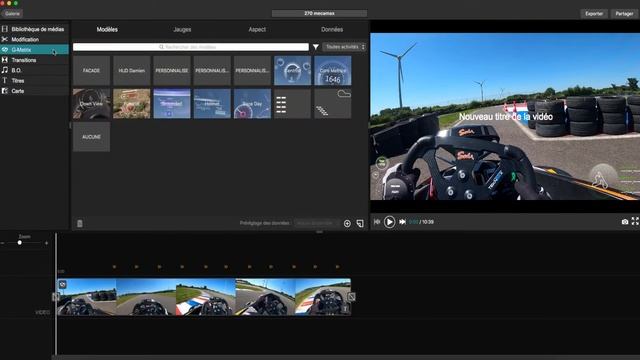Open the Toutes activités dropdown

coord(344,47)
